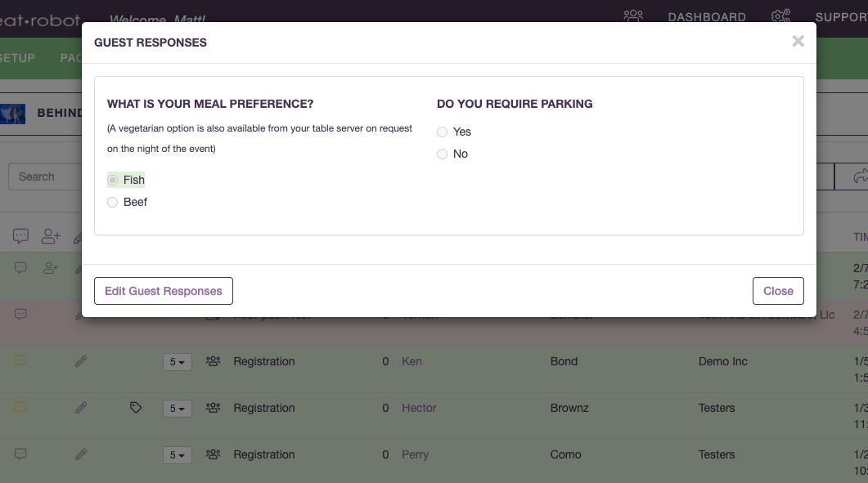Click the tag icon on Hector's row
The image size is (868, 483).
pos(137,408)
